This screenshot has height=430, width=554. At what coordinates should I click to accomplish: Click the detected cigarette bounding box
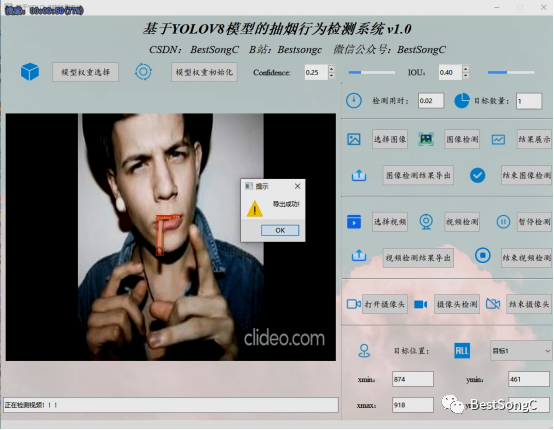click(160, 236)
